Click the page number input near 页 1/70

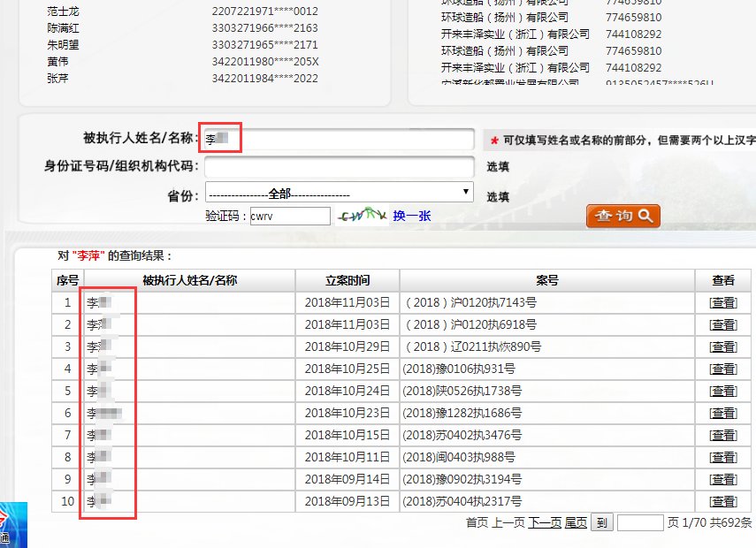(x=639, y=522)
